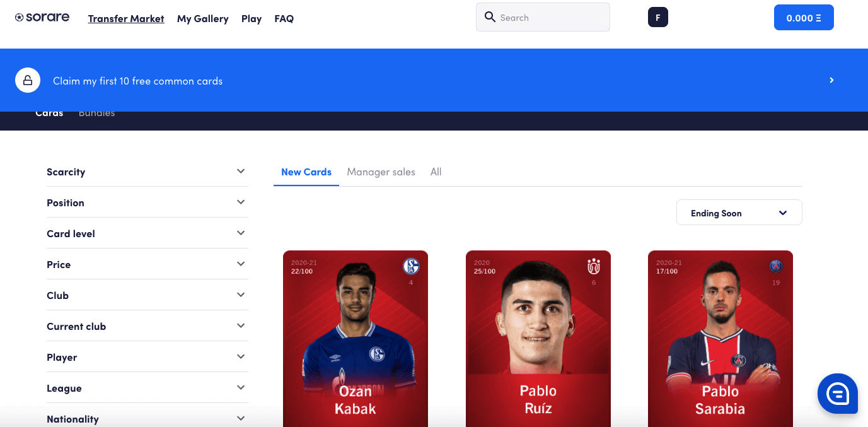The height and width of the screenshot is (427, 868).
Task: Click the PSG club badge on Sarabia card
Action: click(776, 267)
